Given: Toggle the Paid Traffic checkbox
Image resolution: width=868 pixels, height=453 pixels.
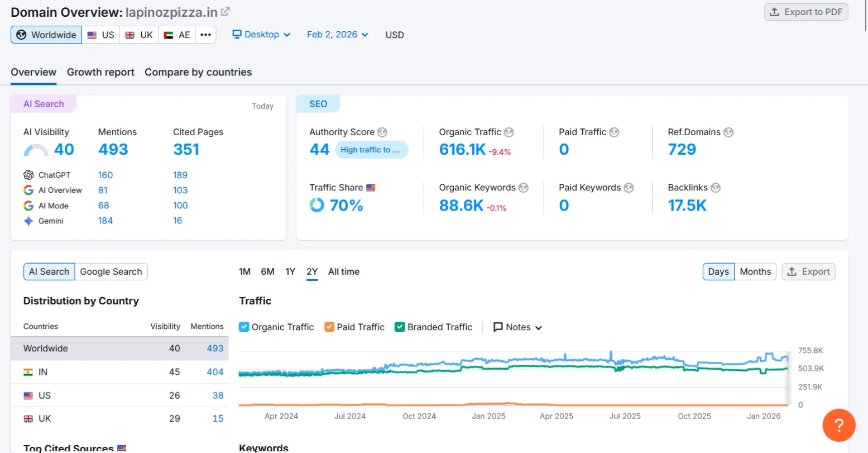Looking at the screenshot, I should 329,327.
